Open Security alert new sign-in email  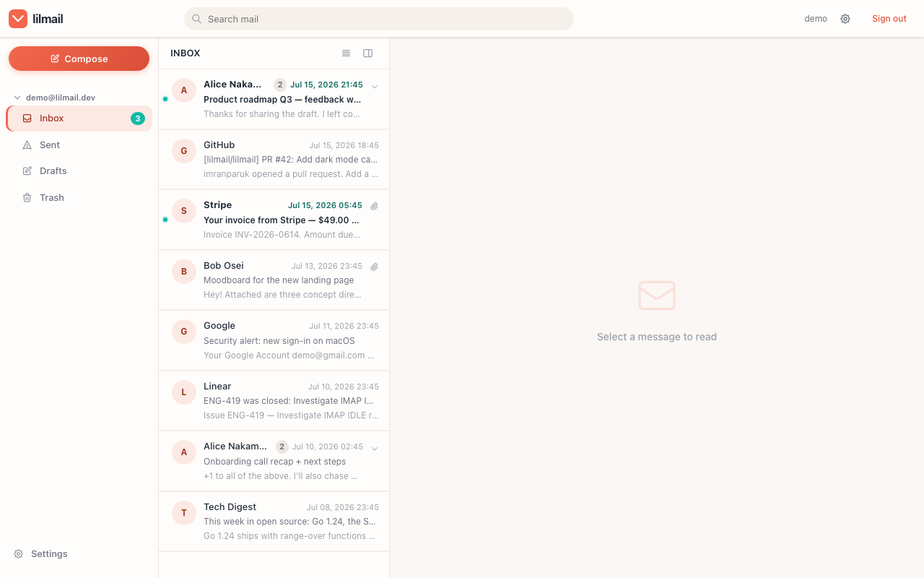(x=274, y=340)
